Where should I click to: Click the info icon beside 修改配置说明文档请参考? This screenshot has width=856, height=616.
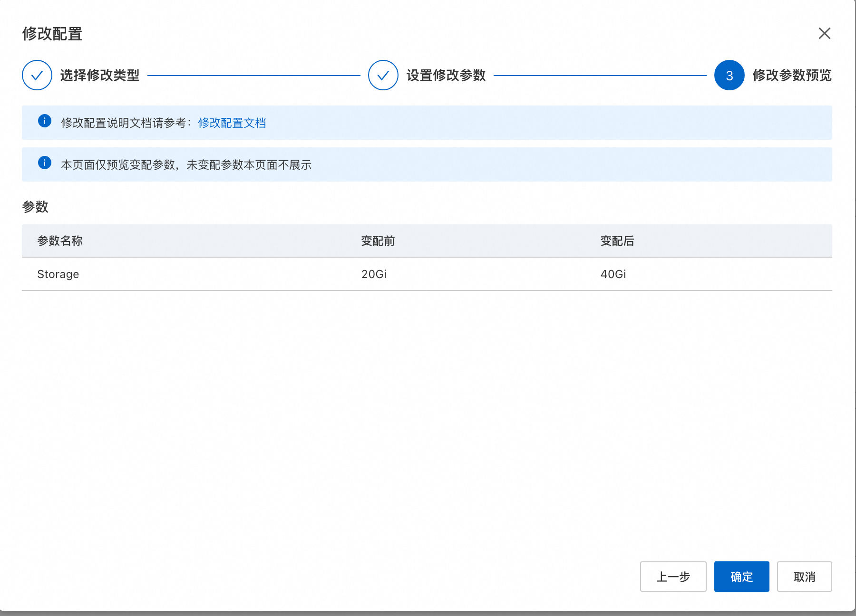point(45,121)
